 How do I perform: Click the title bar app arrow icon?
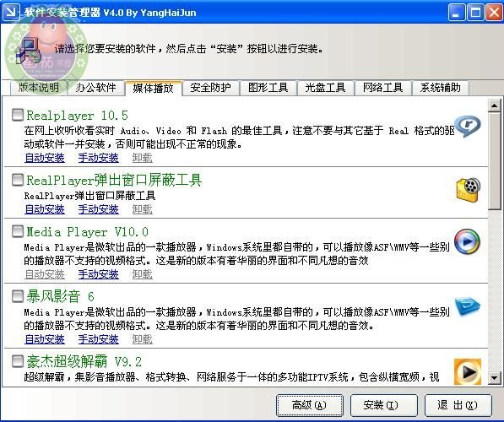tap(11, 12)
